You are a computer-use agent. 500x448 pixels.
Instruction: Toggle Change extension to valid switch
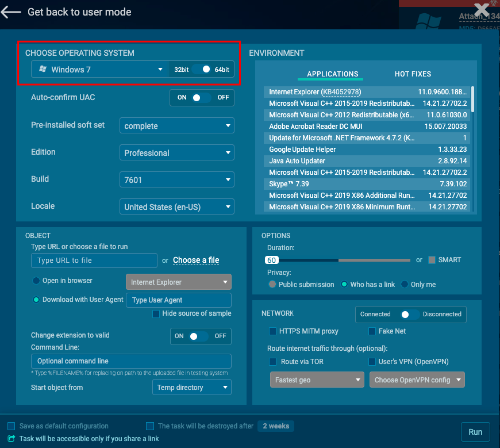(x=198, y=336)
